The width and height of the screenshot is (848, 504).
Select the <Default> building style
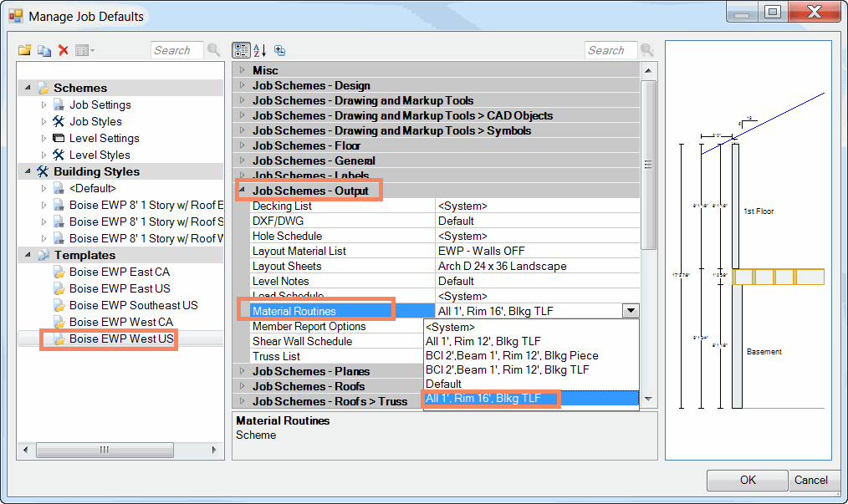pyautogui.click(x=93, y=188)
